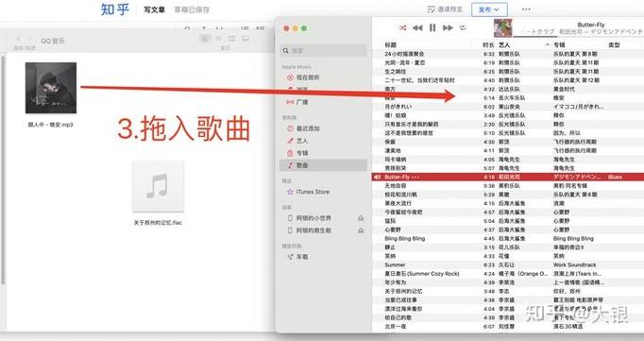Click 邀请预览 on Zhihu editor
Screen dimensions: 644x341
[x=445, y=9]
